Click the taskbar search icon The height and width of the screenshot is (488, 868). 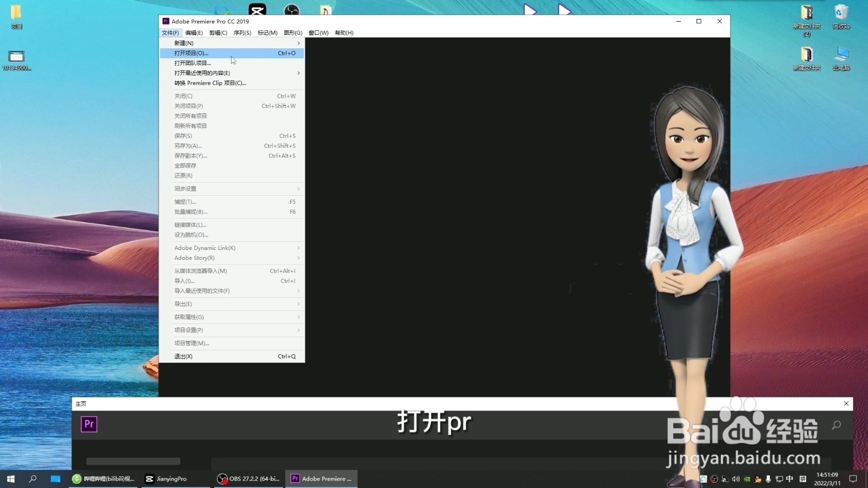coord(33,479)
